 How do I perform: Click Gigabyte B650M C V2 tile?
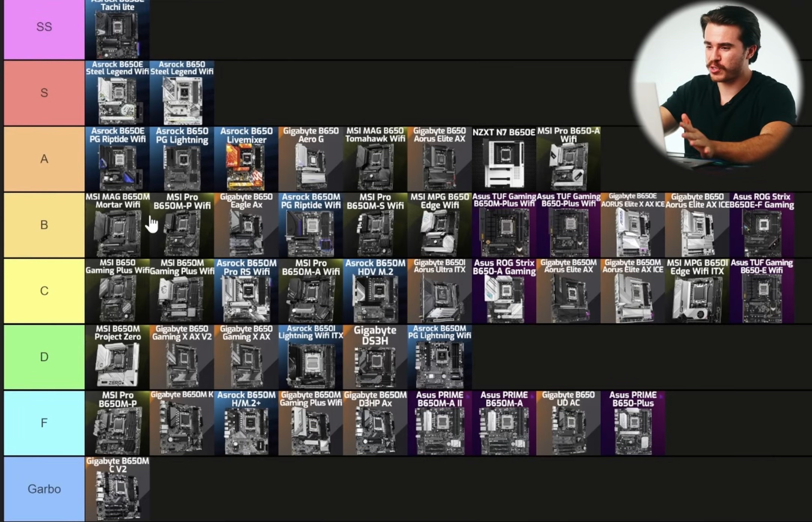[x=117, y=489]
